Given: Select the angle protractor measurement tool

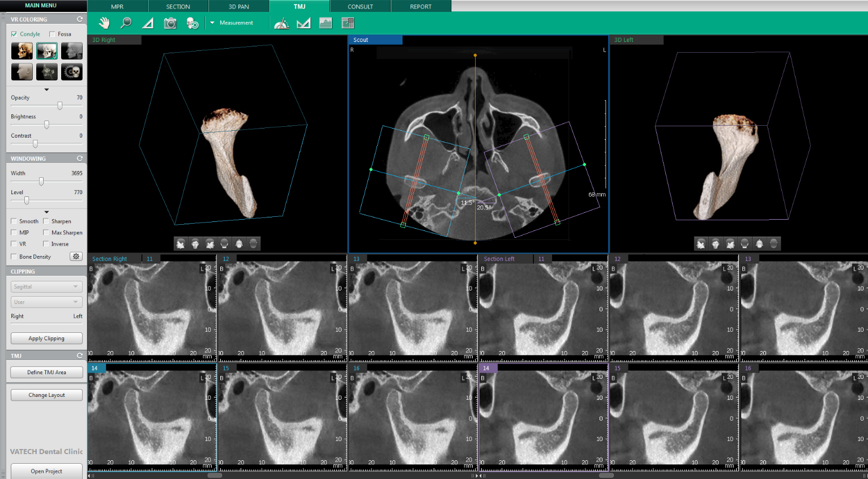Looking at the screenshot, I should point(281,23).
